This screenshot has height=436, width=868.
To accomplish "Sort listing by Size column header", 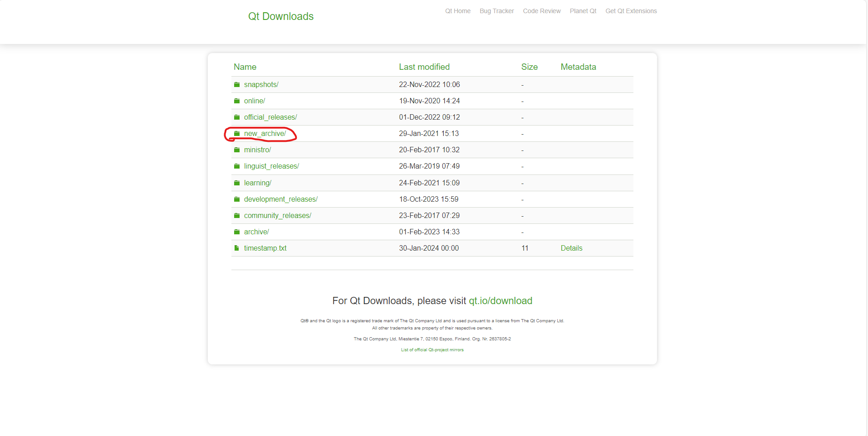I will click(530, 67).
